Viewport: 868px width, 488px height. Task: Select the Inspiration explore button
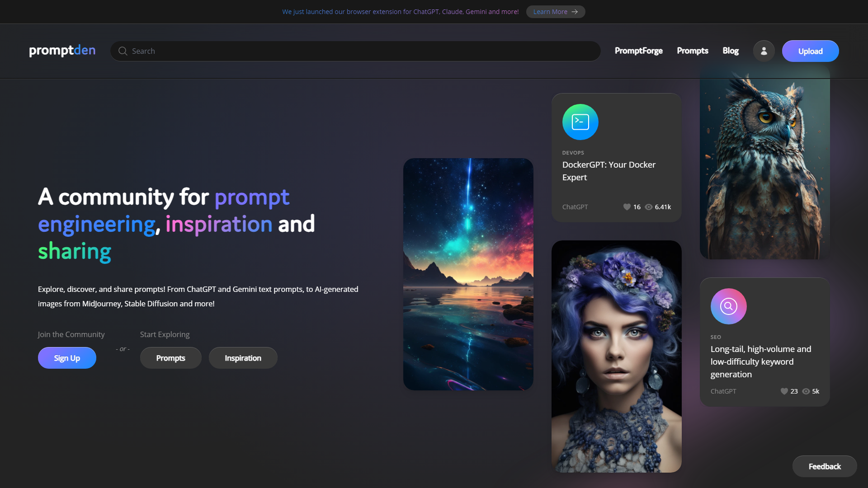tap(243, 358)
